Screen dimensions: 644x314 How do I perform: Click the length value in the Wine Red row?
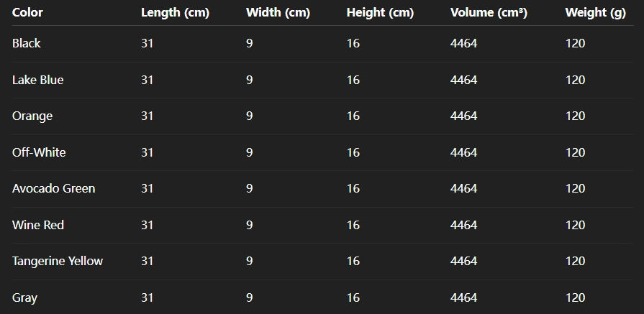coord(148,225)
